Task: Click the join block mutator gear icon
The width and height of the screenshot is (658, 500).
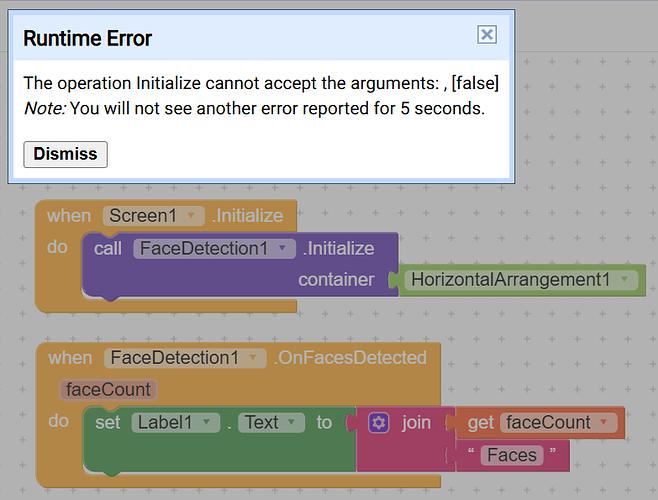Action: click(x=379, y=422)
